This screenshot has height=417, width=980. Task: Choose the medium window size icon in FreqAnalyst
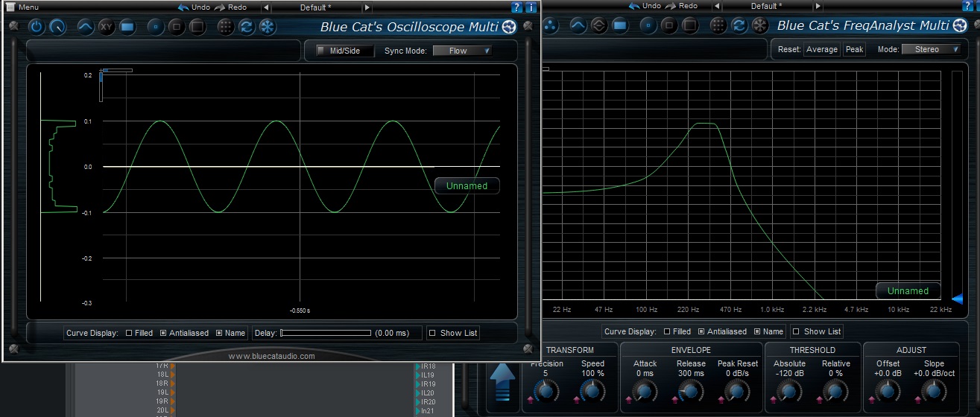point(669,25)
